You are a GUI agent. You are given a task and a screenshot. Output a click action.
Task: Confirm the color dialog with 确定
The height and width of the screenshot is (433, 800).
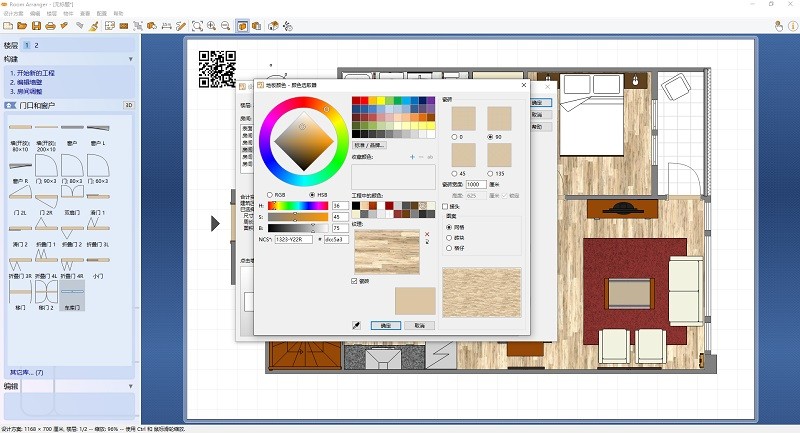click(x=385, y=325)
